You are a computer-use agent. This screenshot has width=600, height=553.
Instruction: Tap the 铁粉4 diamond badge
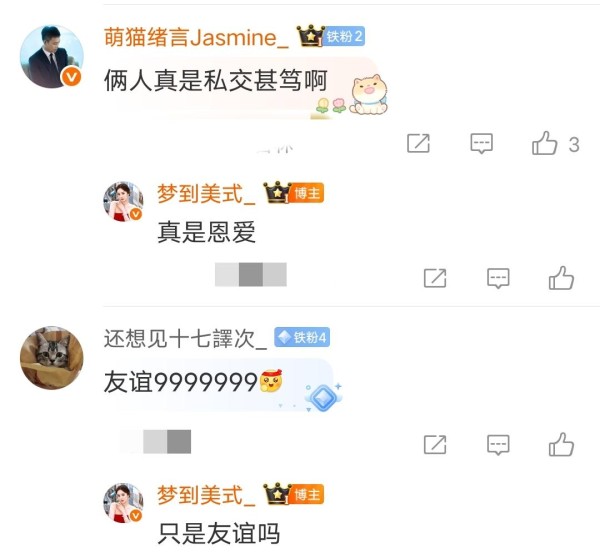[x=302, y=338]
